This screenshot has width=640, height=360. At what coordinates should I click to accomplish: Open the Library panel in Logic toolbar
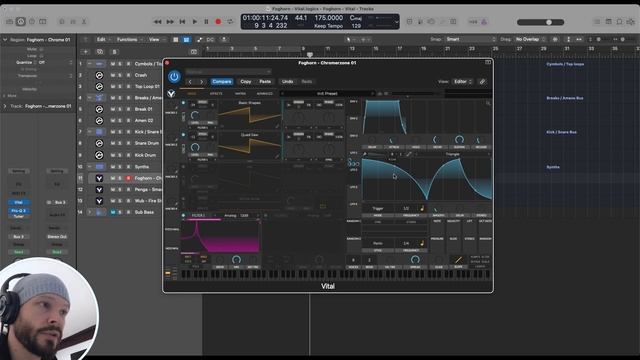(9, 22)
